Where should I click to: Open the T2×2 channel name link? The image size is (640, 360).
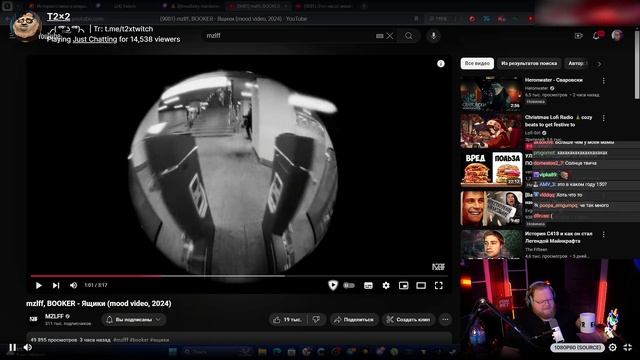pos(58,16)
